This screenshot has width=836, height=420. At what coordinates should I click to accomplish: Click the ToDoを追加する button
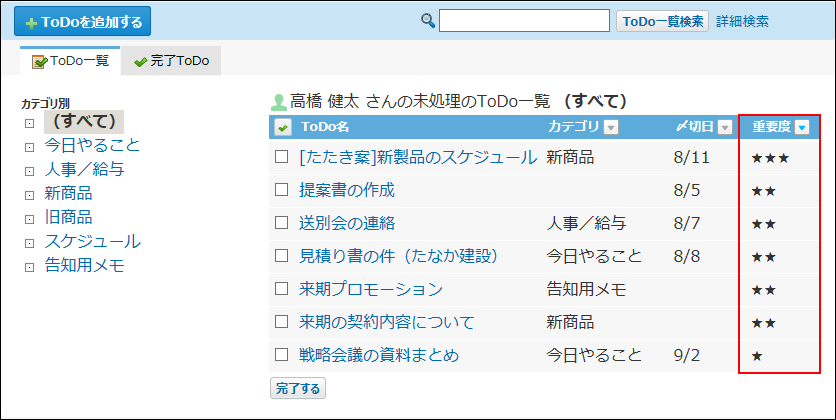pos(82,22)
